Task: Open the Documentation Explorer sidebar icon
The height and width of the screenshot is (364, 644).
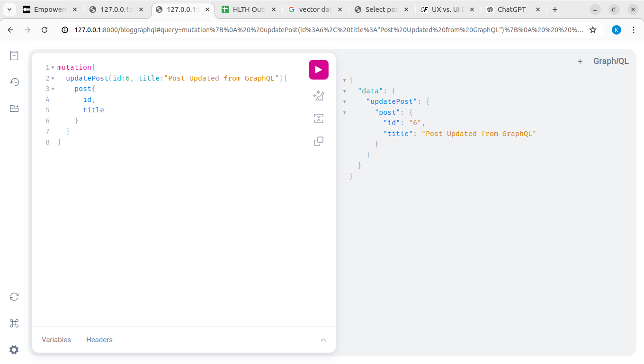Action: coord(14,55)
